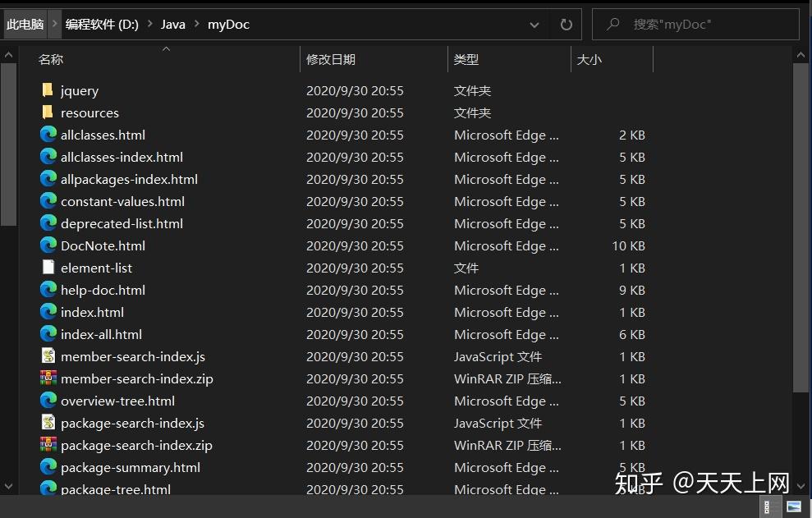Click the WinRAR icon of package-search-index.zip
812x518 pixels.
48,444
